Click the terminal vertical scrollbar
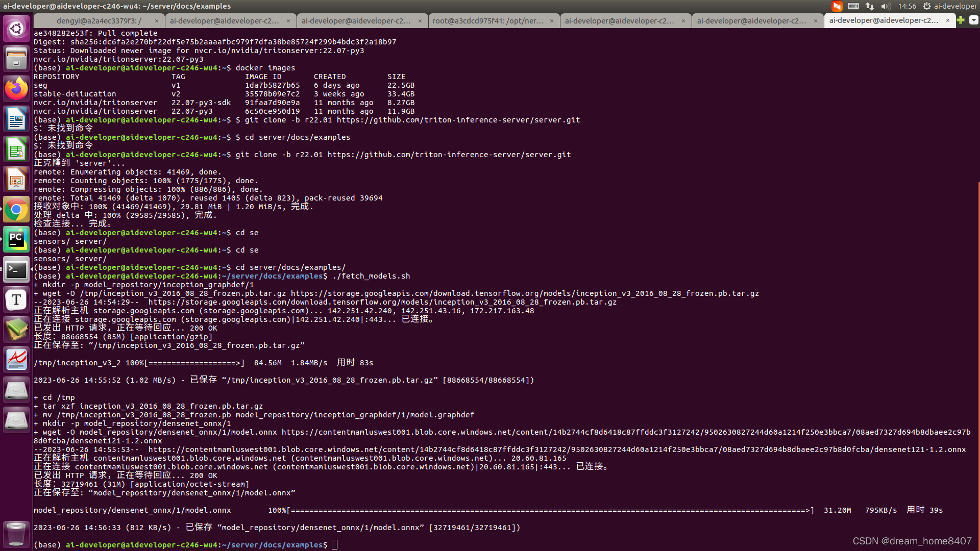The image size is (980, 551). 978,365
